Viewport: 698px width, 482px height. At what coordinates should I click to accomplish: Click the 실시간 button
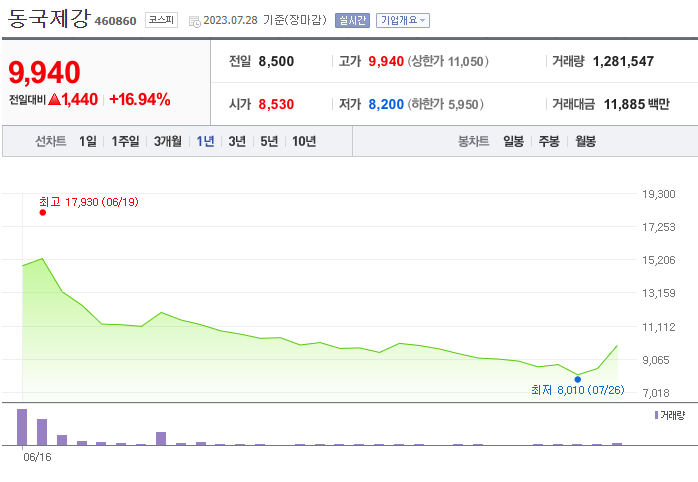352,20
